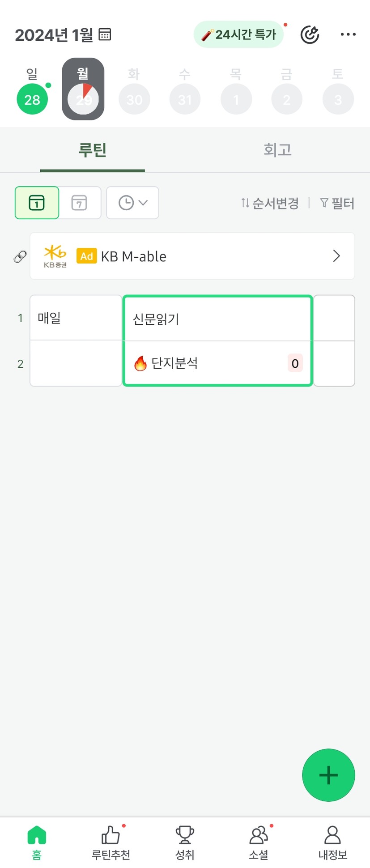Viewport: 370px width, 868px height.
Task: Open 내정보 profile tab
Action: [x=332, y=842]
